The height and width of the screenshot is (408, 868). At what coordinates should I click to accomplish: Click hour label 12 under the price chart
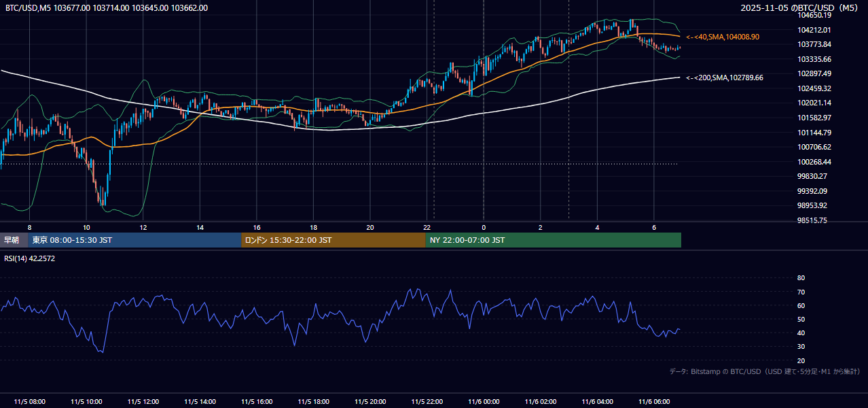[x=143, y=227]
